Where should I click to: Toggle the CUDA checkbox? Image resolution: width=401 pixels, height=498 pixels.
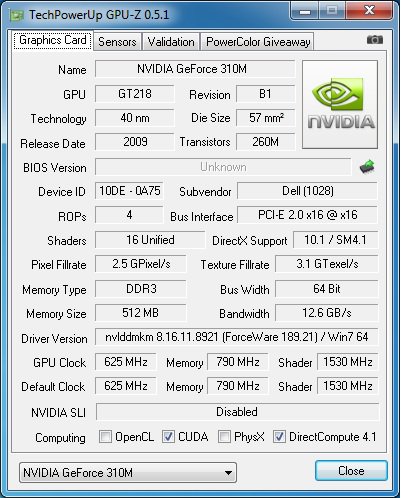(168, 436)
